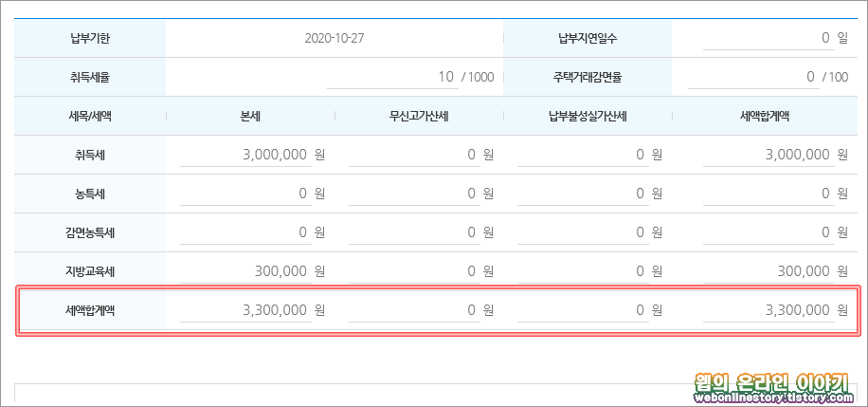Click the date 2020-10-27
The height and width of the screenshot is (407, 868).
click(335, 38)
